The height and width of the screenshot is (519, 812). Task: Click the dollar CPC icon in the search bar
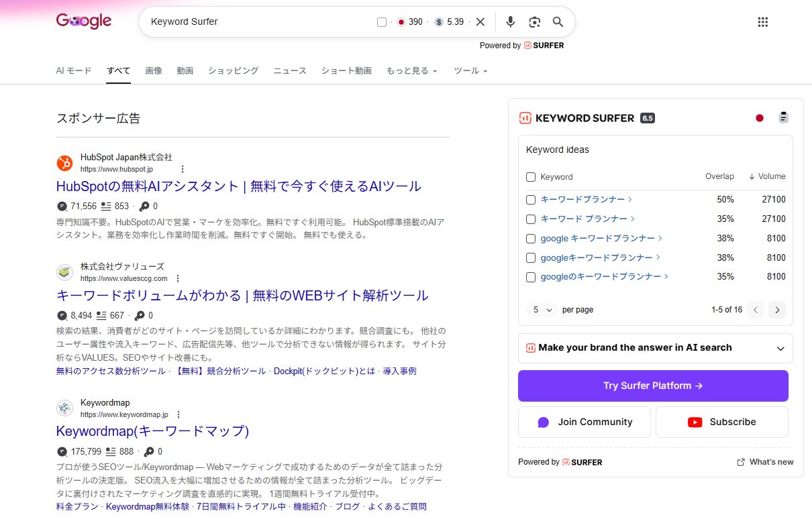tap(439, 22)
